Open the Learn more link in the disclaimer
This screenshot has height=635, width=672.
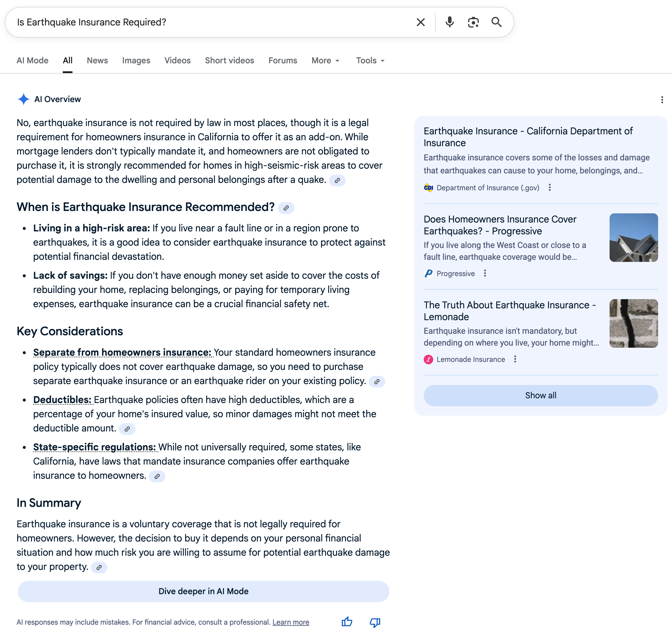(x=291, y=622)
